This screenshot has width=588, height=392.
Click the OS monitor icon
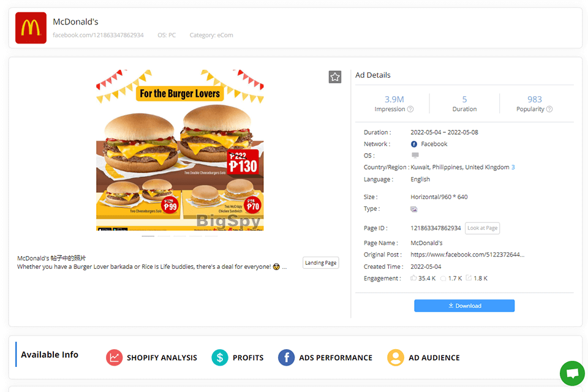click(415, 156)
